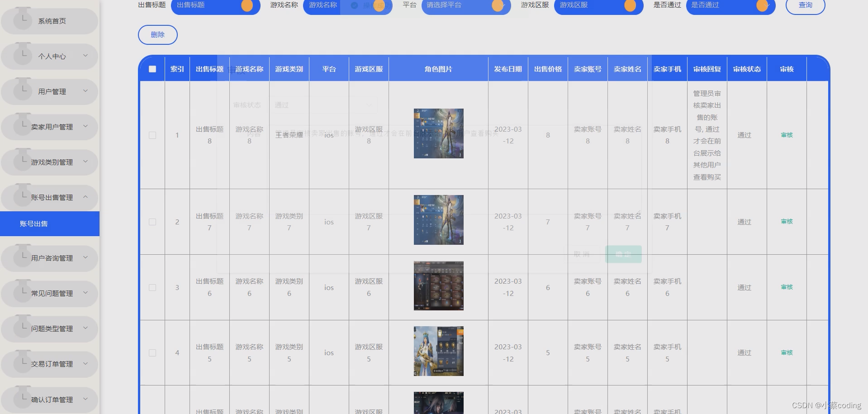Click the icon beside 用户管理
Screen dimensions: 868x414
pos(23,89)
